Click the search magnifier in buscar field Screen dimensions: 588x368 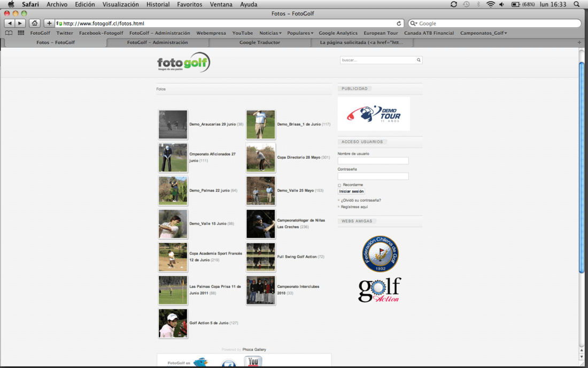[x=419, y=60]
